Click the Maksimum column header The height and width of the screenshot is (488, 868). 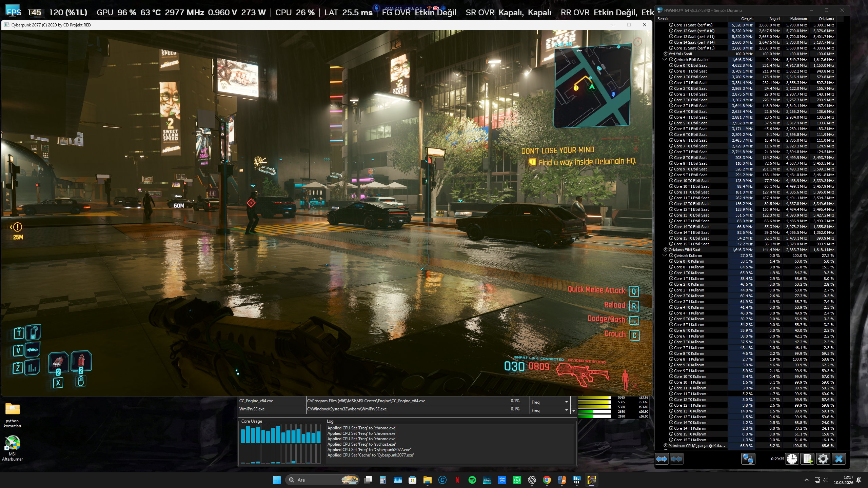coord(795,19)
